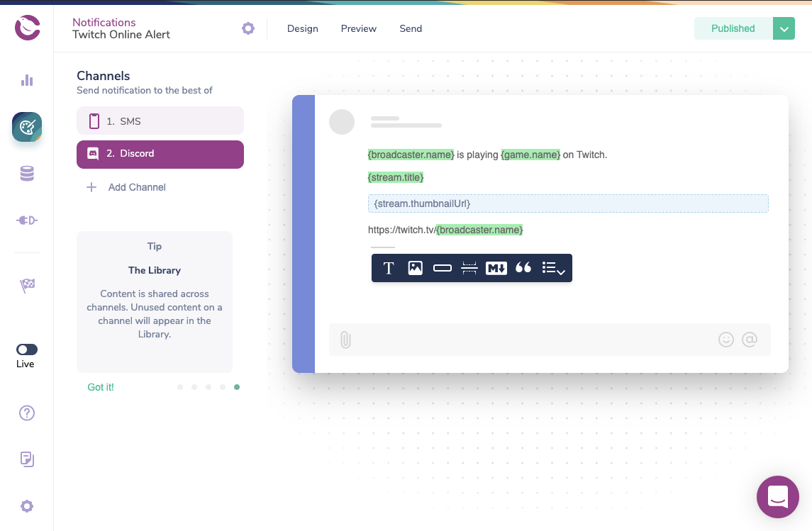Click the notification settings gear icon
The width and height of the screenshot is (812, 531).
[x=248, y=28]
